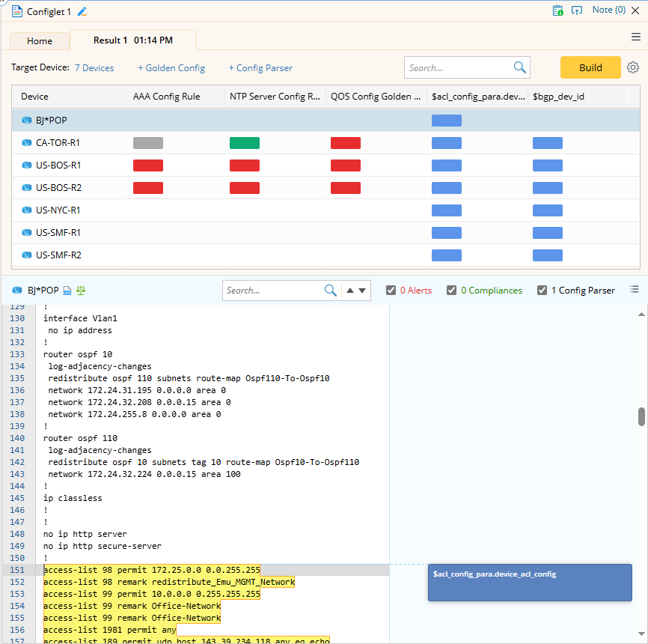648x644 pixels.
Task: Jump to next search result with down arrow
Action: pos(363,291)
